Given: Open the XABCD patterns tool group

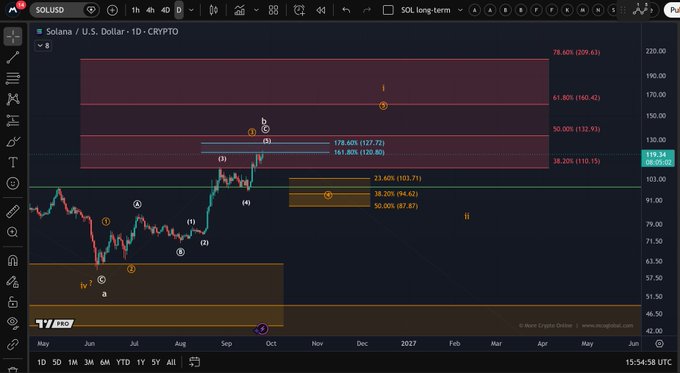Looking at the screenshot, I should [13, 99].
